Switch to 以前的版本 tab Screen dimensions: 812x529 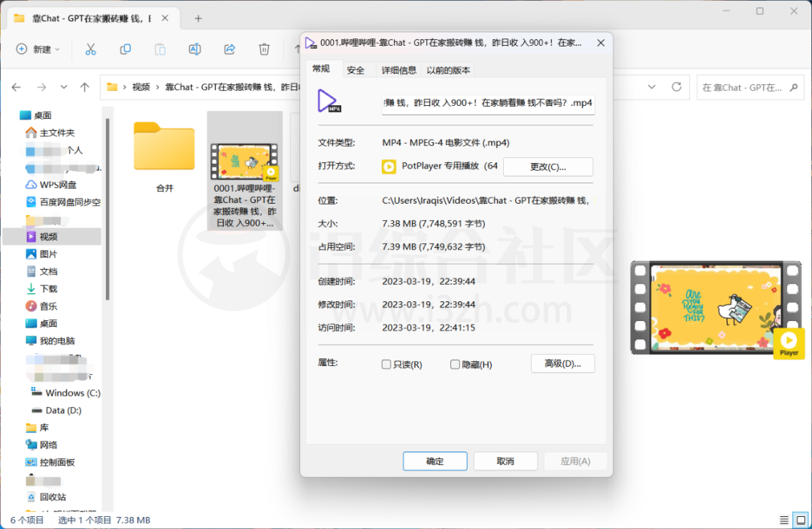[x=448, y=71]
